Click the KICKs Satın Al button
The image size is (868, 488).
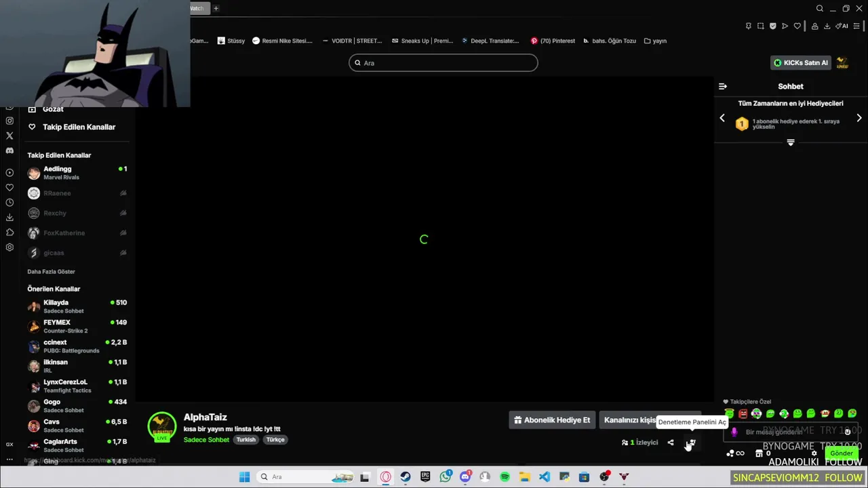[801, 62]
